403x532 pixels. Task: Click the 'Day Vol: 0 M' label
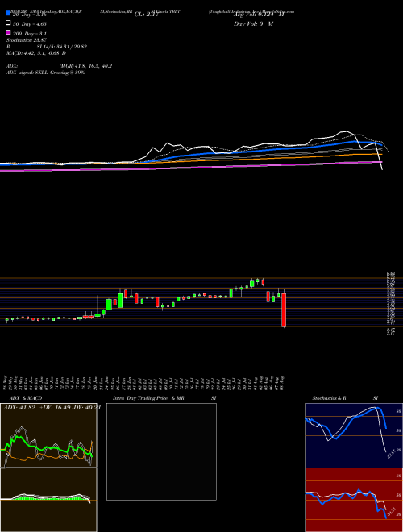253,24
